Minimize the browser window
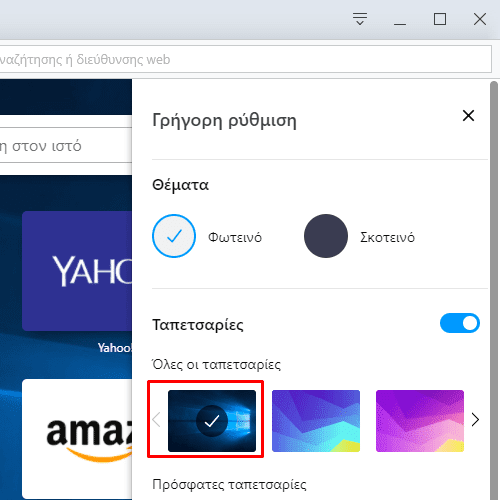Image resolution: width=500 pixels, height=500 pixels. pos(400,19)
